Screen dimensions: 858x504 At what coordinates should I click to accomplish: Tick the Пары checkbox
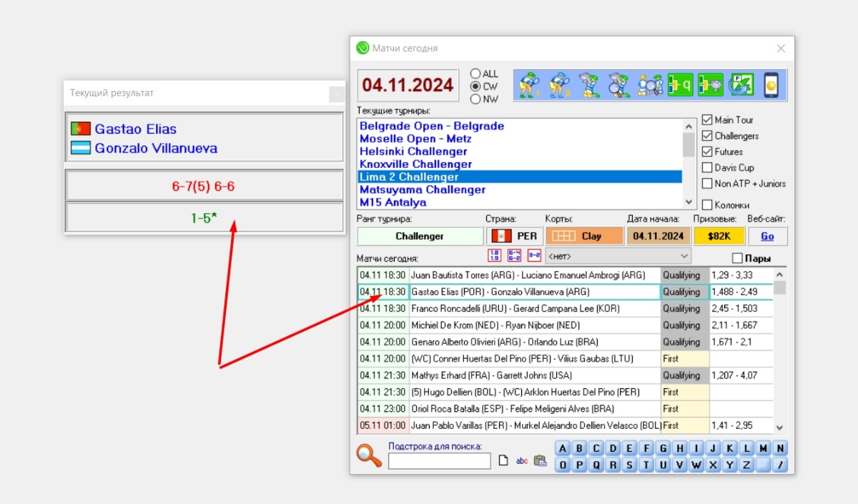[x=737, y=258]
